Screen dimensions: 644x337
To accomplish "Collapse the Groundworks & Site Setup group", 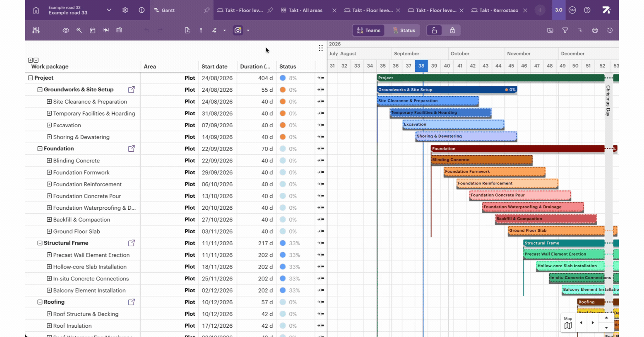I will (x=40, y=90).
